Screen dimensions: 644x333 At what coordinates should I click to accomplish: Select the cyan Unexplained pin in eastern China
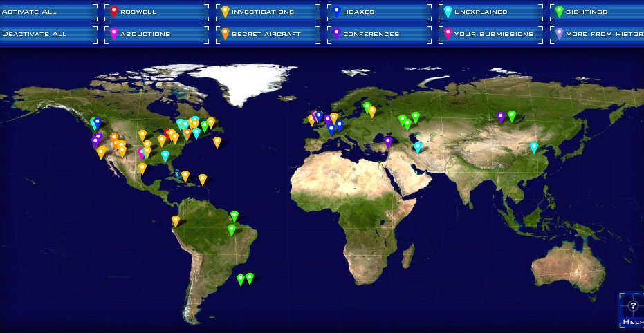point(533,147)
